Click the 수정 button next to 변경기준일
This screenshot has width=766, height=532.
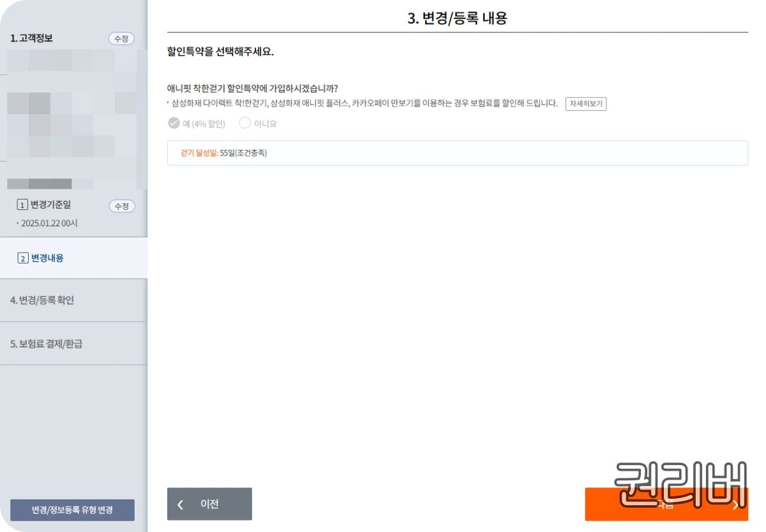122,206
